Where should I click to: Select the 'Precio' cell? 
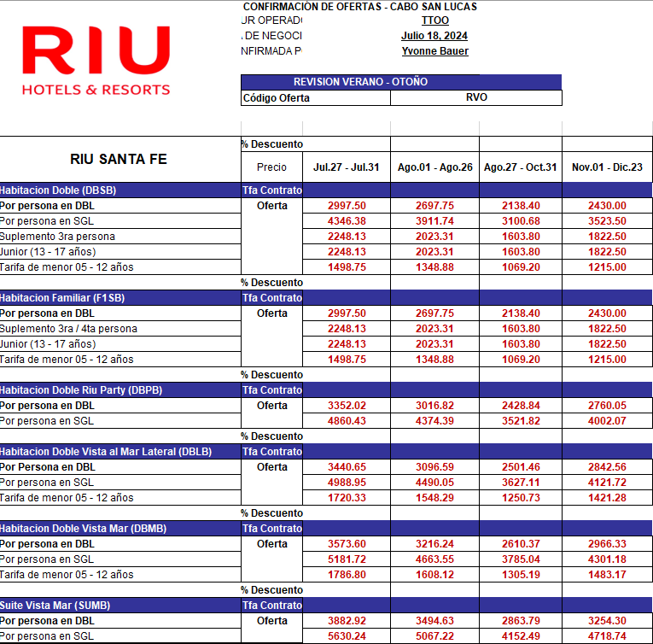pyautogui.click(x=271, y=167)
